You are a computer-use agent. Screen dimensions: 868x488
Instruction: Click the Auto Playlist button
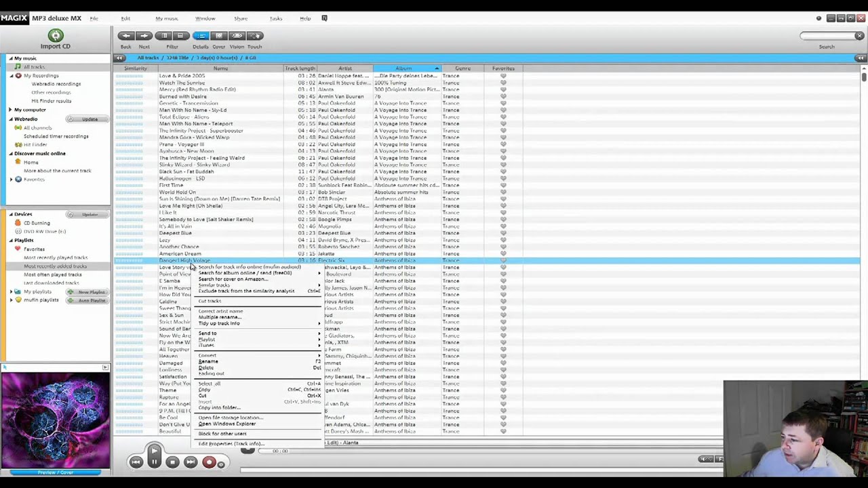click(88, 300)
